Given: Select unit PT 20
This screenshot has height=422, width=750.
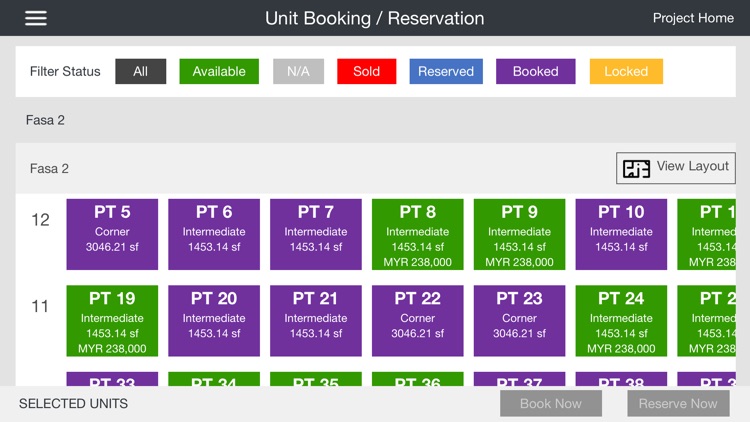Looking at the screenshot, I should pos(214,321).
